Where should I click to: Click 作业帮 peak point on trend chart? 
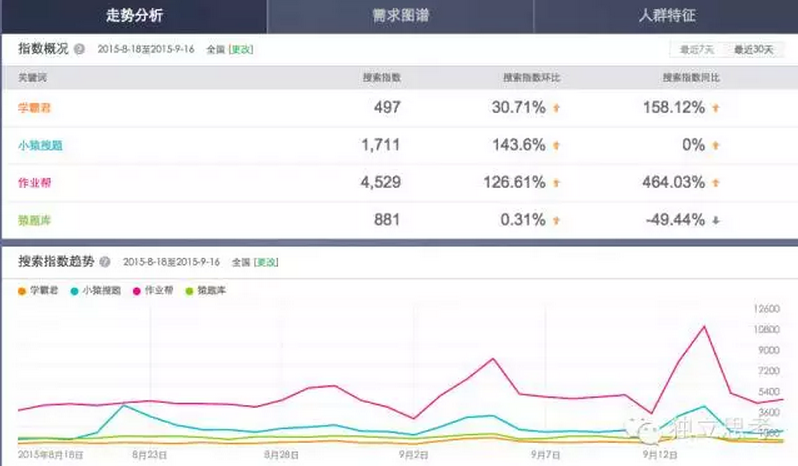pos(706,327)
